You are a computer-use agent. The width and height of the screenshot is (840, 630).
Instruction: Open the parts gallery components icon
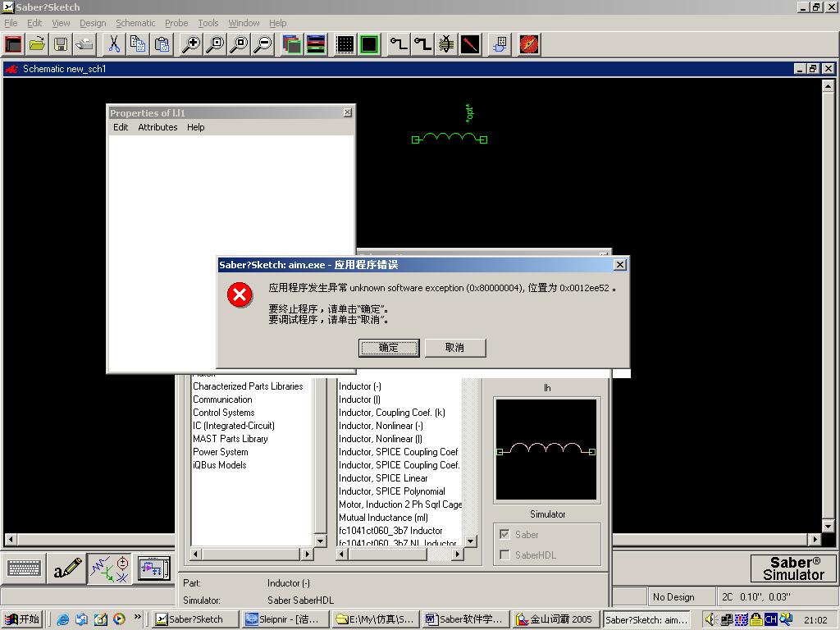pos(110,568)
